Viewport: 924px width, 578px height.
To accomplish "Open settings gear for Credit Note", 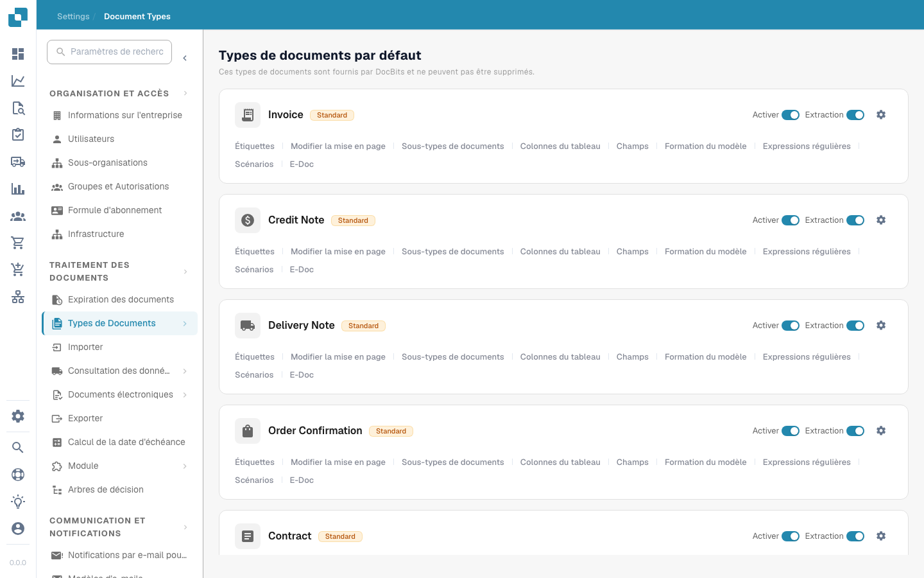I will (x=881, y=220).
